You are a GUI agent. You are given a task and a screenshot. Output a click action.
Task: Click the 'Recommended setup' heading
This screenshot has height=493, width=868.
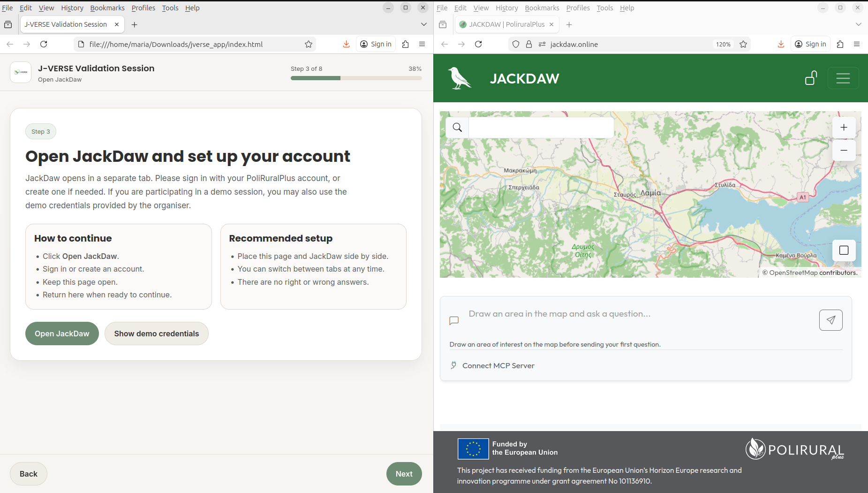pyautogui.click(x=280, y=238)
